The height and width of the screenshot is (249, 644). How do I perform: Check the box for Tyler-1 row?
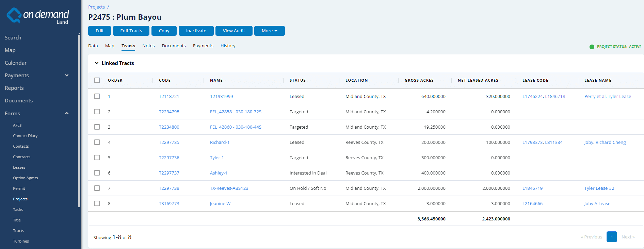[x=97, y=157]
